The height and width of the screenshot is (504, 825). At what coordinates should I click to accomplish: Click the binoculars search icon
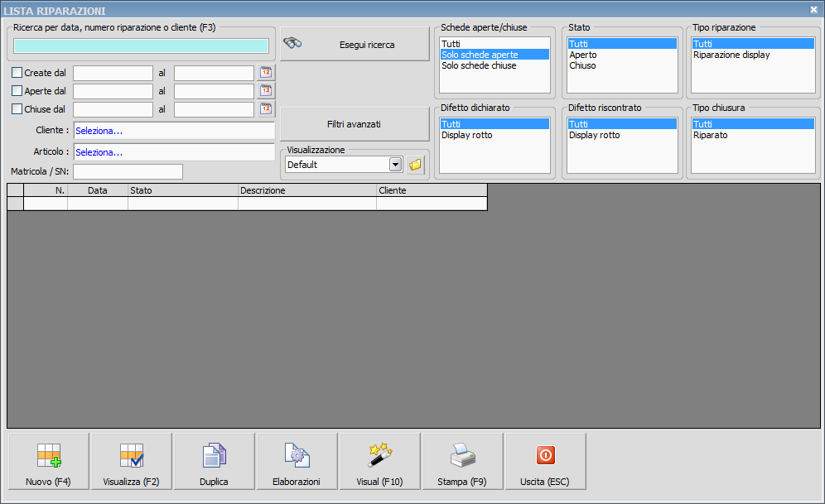point(292,44)
